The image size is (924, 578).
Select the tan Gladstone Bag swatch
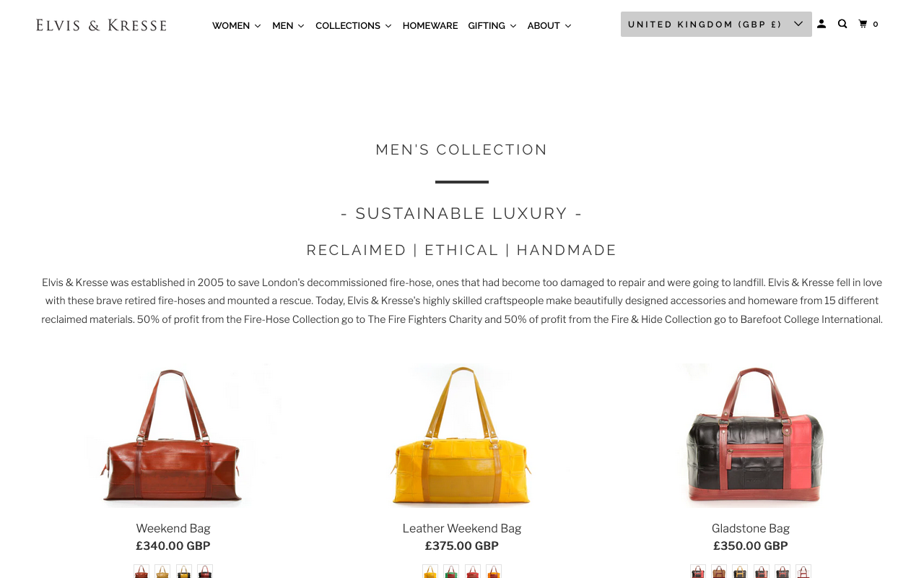(719, 571)
